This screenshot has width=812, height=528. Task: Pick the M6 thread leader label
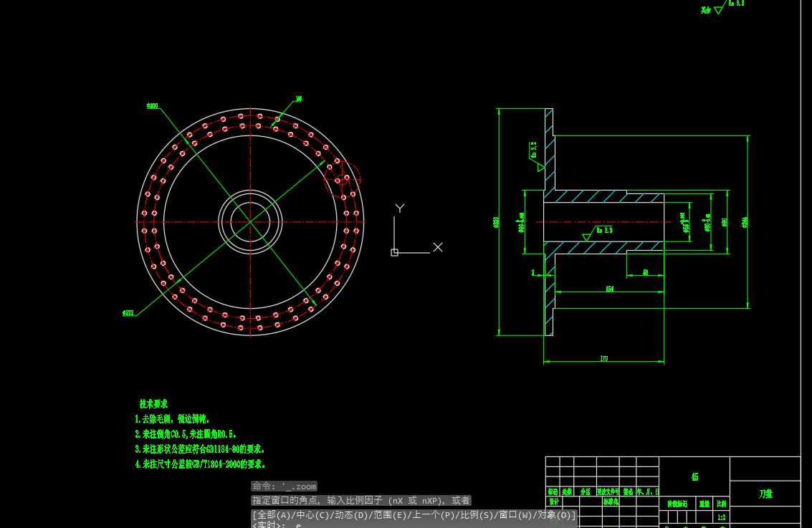(299, 99)
